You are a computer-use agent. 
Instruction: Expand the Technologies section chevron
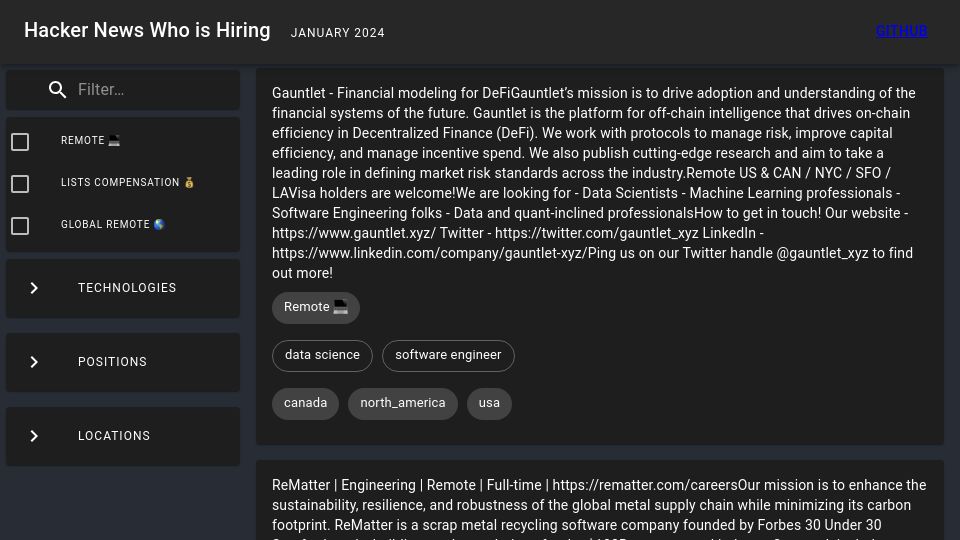34,288
